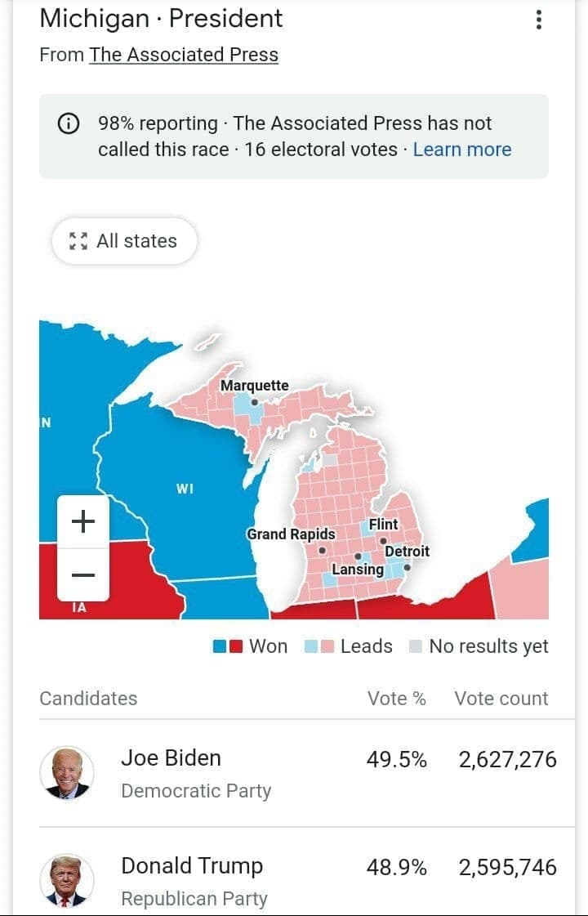Screen dimensions: 588x916
Task: Select the Joe Biden candidate name
Action: click(171, 757)
